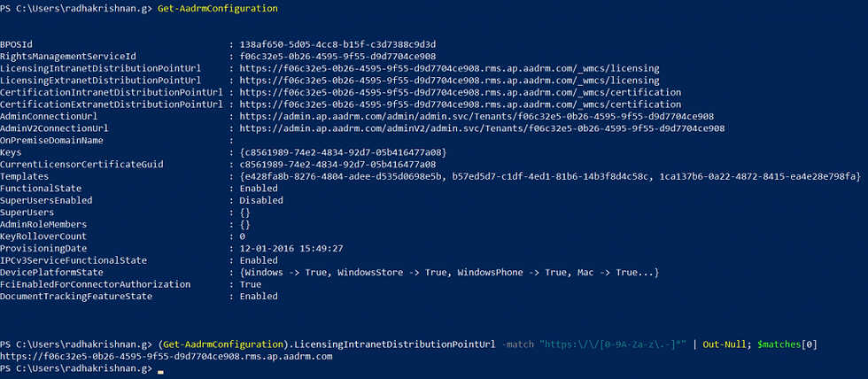Click the RightsManagementServiceId value
This screenshot has height=379, width=868.
337,57
